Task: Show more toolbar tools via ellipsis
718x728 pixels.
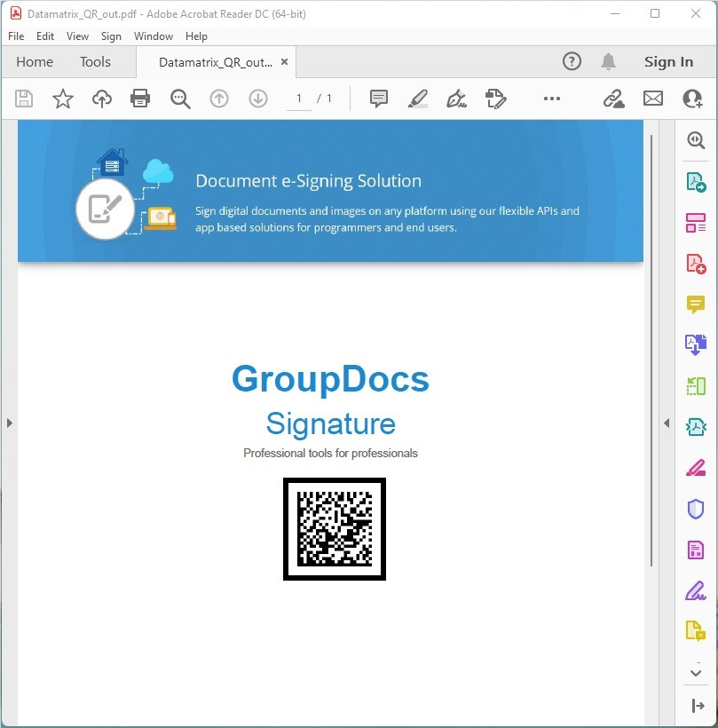Action: tap(552, 99)
